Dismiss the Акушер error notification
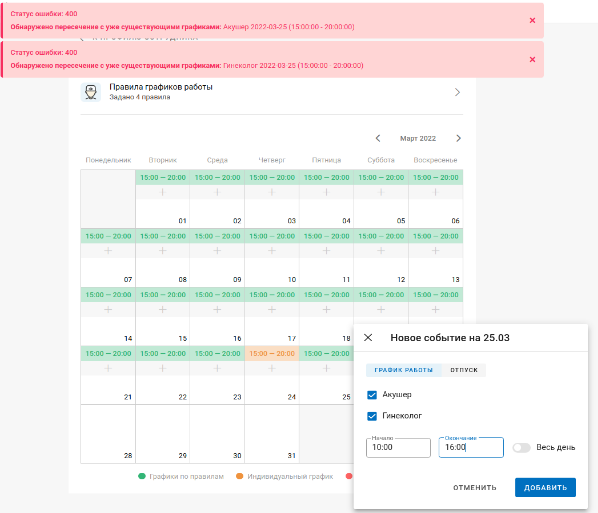This screenshot has height=513, width=598. [532, 21]
